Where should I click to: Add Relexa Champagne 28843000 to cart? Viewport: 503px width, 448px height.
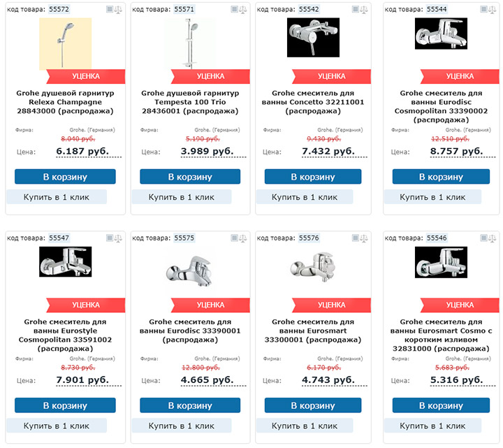(x=65, y=177)
